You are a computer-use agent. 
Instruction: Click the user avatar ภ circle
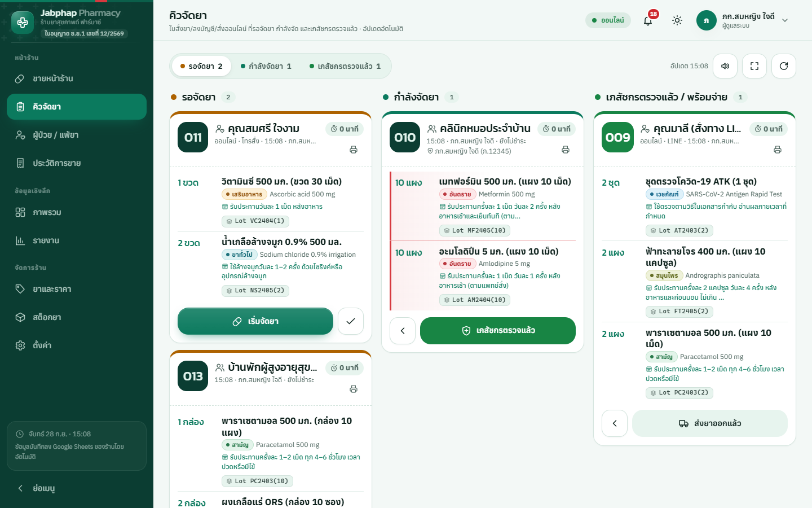point(707,20)
